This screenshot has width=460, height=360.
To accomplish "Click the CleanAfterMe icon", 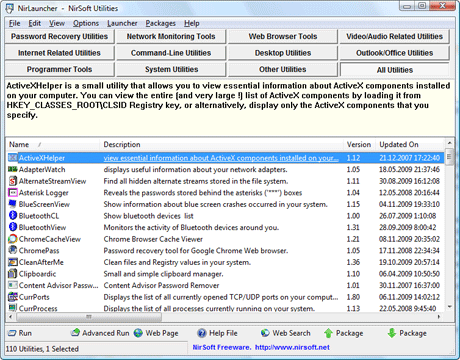I will click(13, 262).
